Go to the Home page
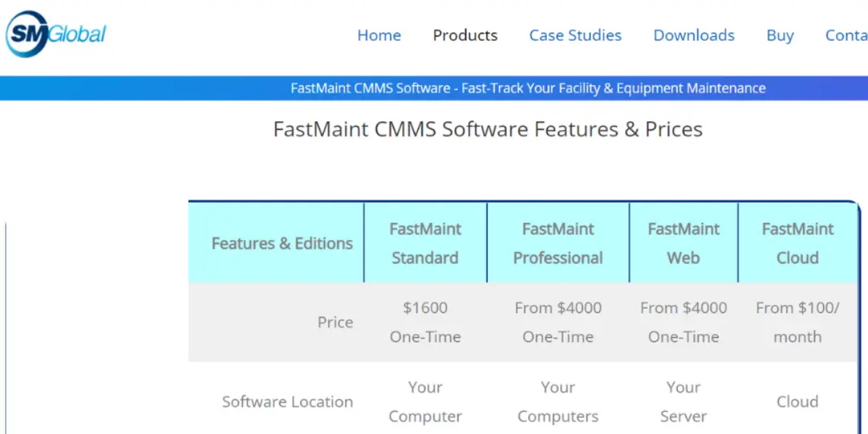This screenshot has width=868, height=434. pos(379,35)
